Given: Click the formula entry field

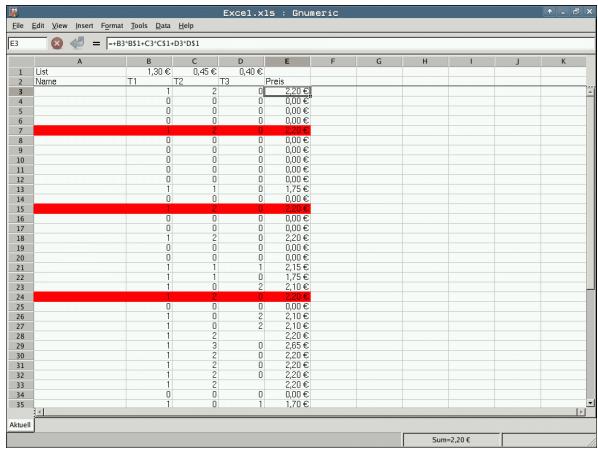Looking at the screenshot, I should (x=351, y=43).
